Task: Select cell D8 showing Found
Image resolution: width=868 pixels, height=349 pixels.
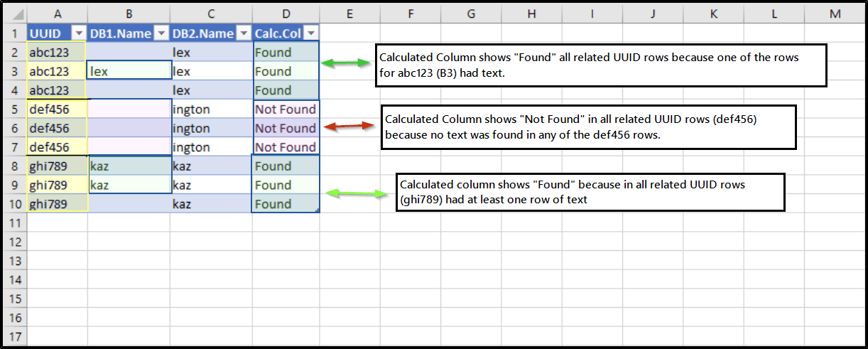Action: coord(286,166)
